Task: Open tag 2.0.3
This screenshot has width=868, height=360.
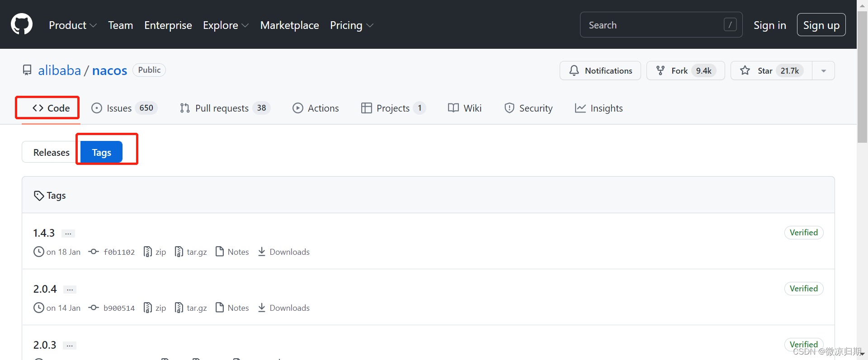Action: (45, 345)
